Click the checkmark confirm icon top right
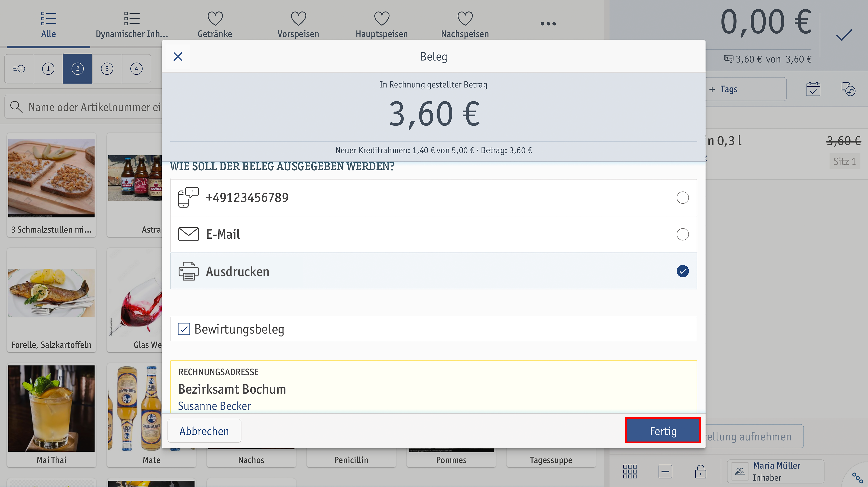This screenshot has height=487, width=868. pos(844,35)
